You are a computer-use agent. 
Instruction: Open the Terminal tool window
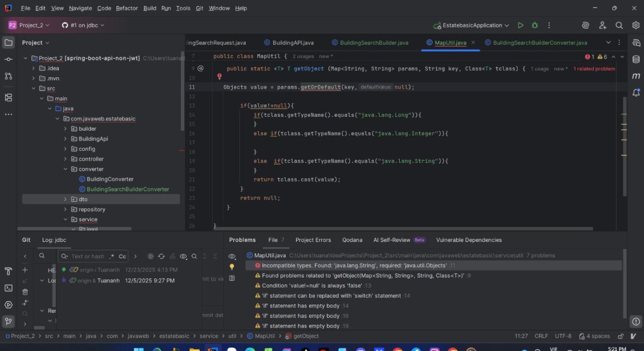pos(8,288)
